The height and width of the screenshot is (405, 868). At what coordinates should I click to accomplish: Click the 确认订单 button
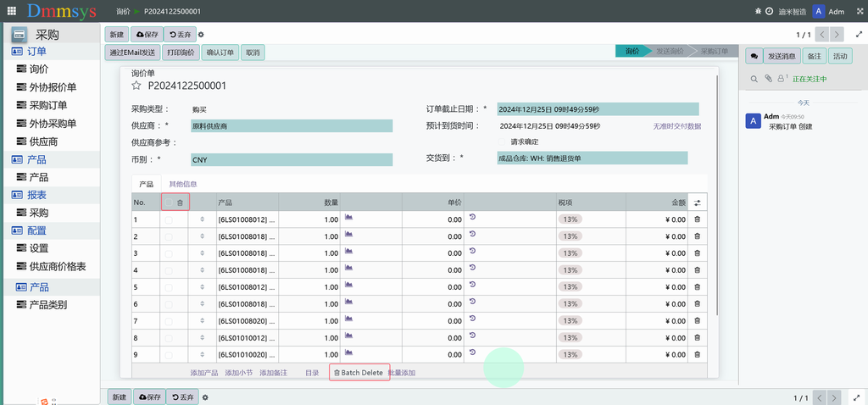point(220,53)
